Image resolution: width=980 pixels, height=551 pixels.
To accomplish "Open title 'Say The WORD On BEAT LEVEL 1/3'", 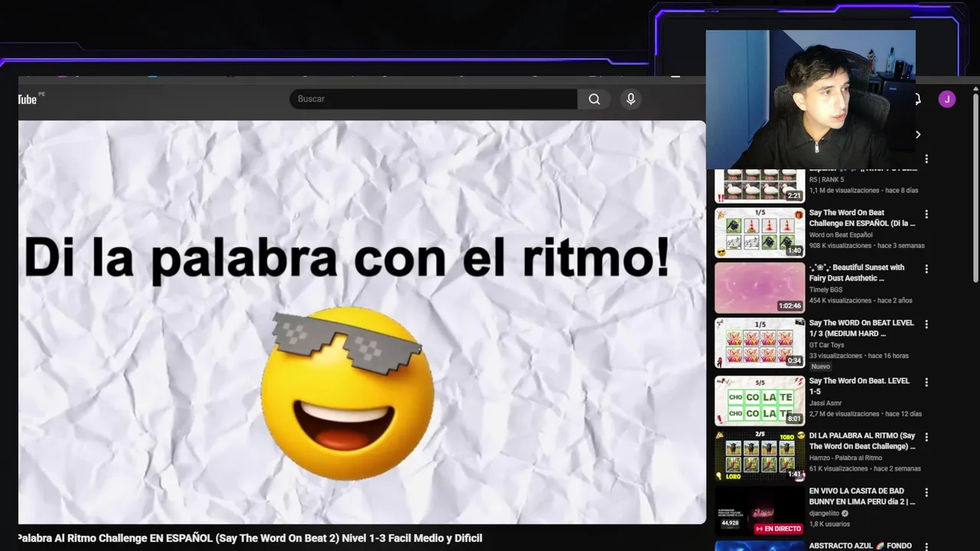I will pos(861,328).
